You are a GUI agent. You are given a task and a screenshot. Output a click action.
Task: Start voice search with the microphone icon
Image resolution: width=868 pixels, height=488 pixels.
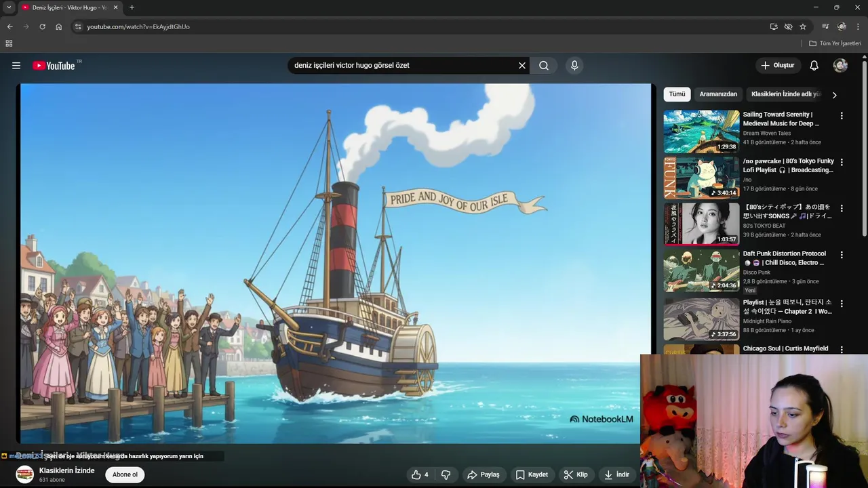pos(574,66)
